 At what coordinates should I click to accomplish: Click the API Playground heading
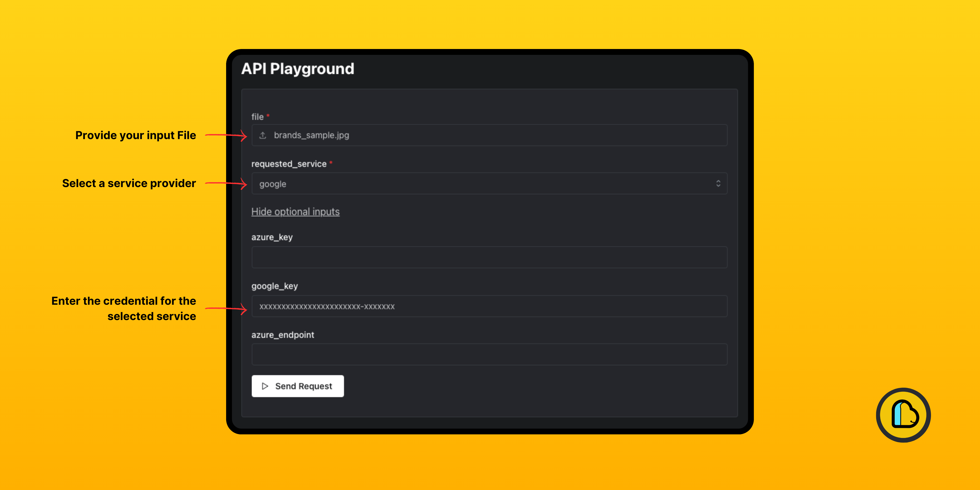tap(298, 69)
